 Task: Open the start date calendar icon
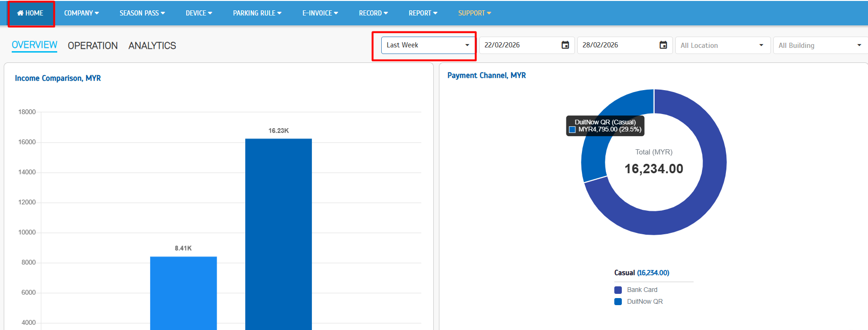click(x=565, y=45)
